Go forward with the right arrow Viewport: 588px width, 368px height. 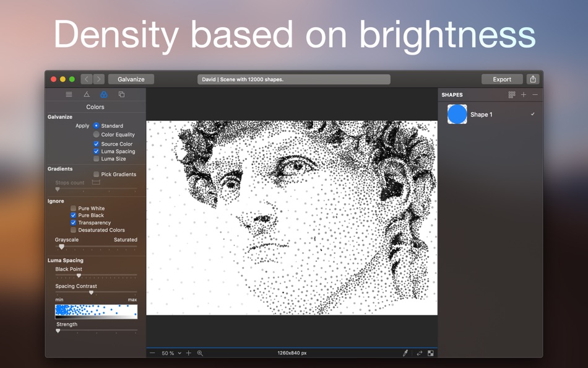coord(99,79)
